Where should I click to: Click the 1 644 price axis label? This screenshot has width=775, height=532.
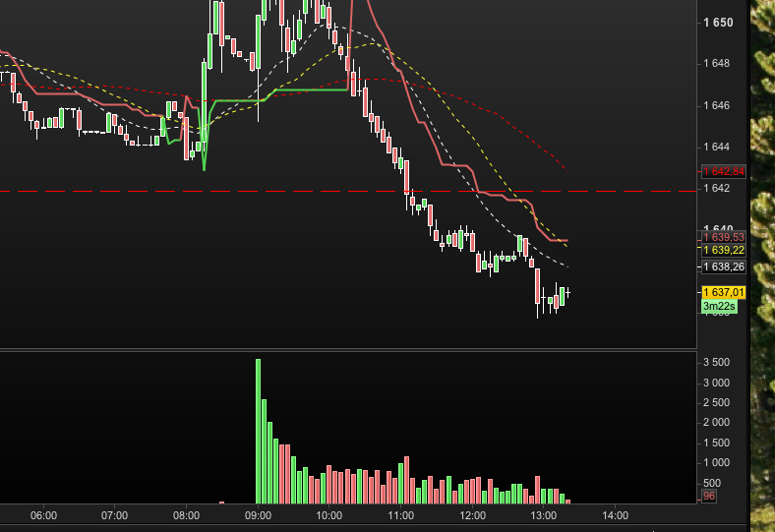tap(716, 147)
